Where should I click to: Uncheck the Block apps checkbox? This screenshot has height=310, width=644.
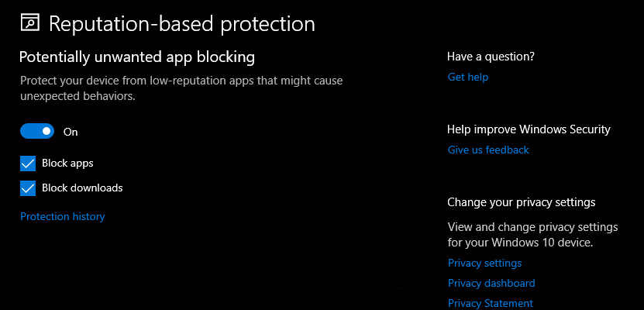click(28, 164)
